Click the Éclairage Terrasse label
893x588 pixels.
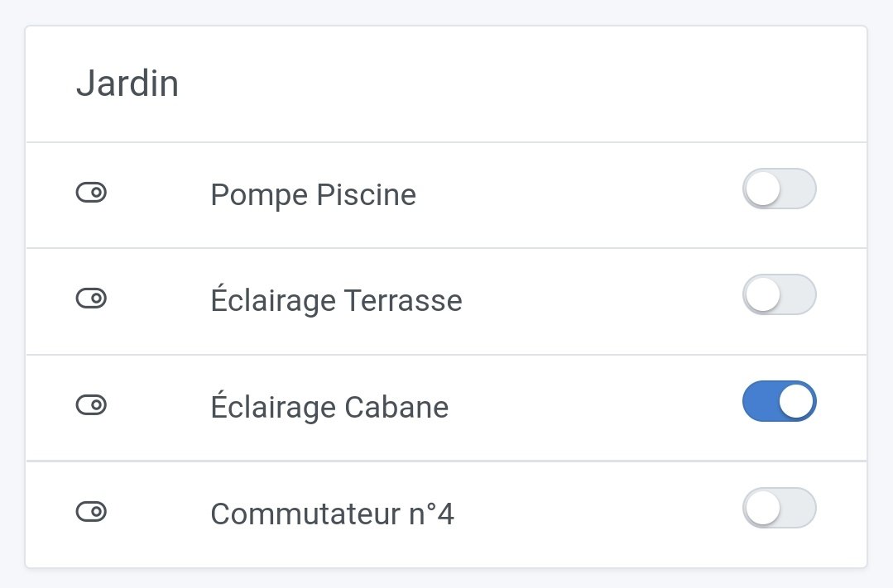click(x=336, y=300)
